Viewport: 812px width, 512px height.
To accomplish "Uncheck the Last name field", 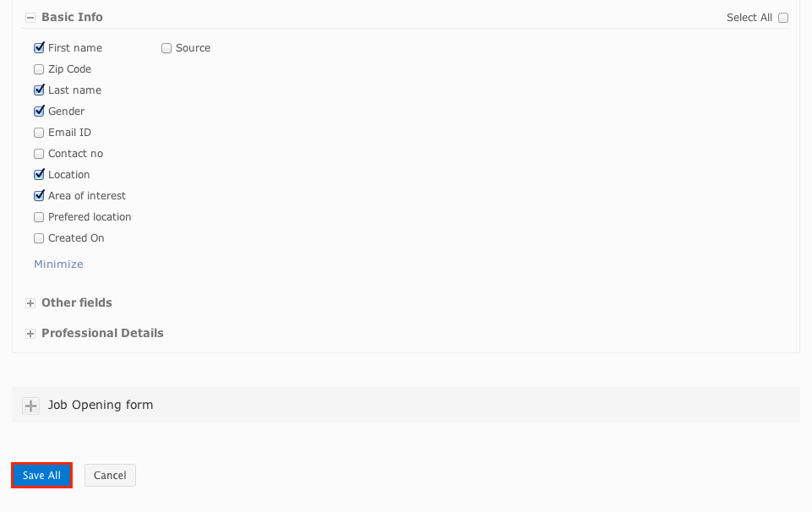I will point(39,90).
